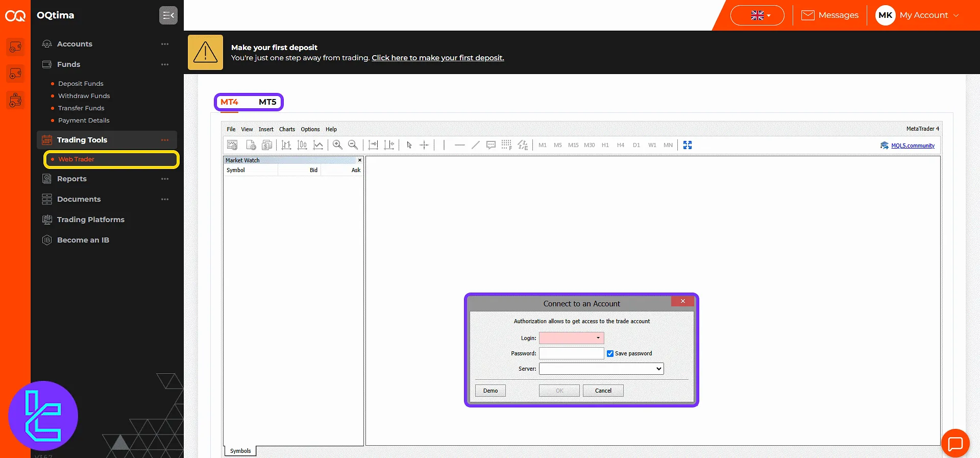980x458 pixels.
Task: Open the File menu
Action: pyautogui.click(x=231, y=129)
